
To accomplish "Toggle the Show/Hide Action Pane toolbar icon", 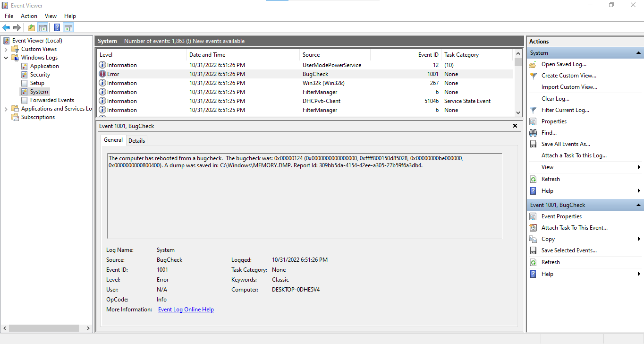I will [x=68, y=27].
